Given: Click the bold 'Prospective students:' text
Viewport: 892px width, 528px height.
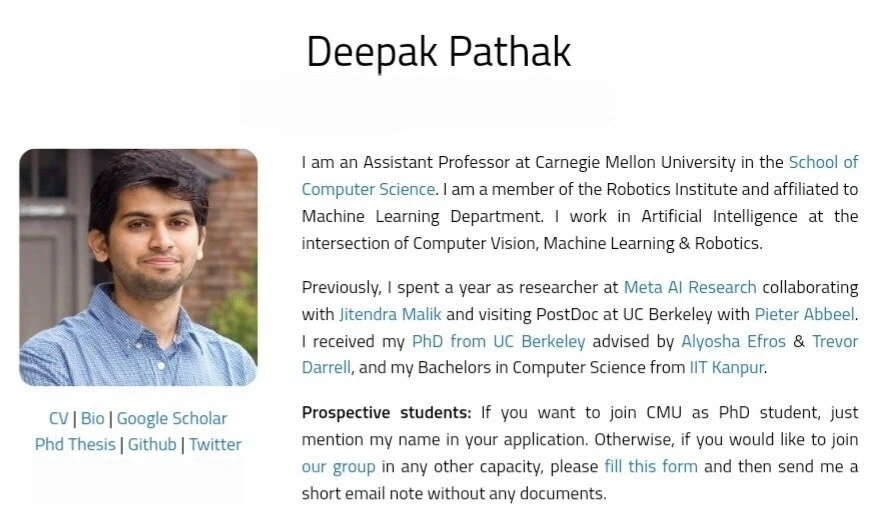Looking at the screenshot, I should point(386,412).
